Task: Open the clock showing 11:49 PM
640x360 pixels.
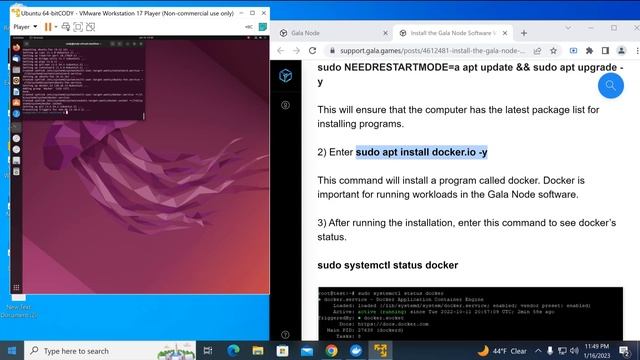Action: pos(597,351)
